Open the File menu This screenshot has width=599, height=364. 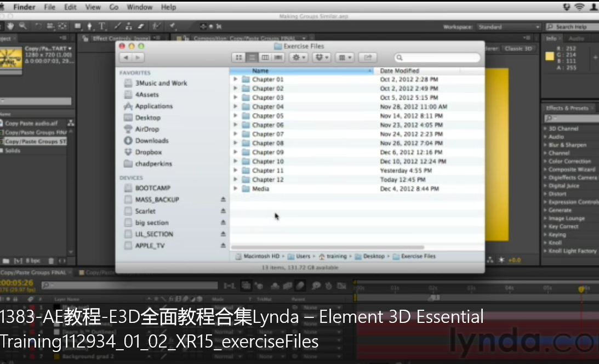click(50, 7)
